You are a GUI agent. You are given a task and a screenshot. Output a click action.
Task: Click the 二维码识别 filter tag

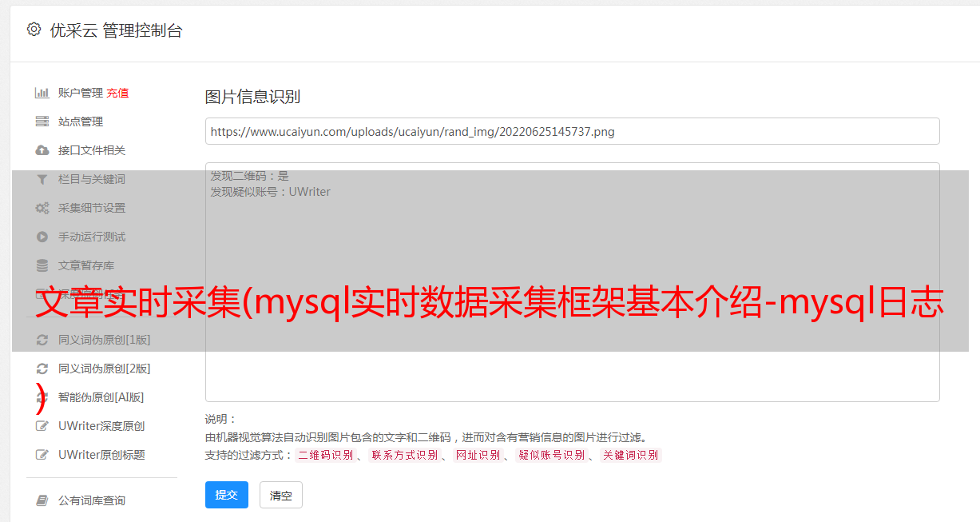[x=325, y=455]
